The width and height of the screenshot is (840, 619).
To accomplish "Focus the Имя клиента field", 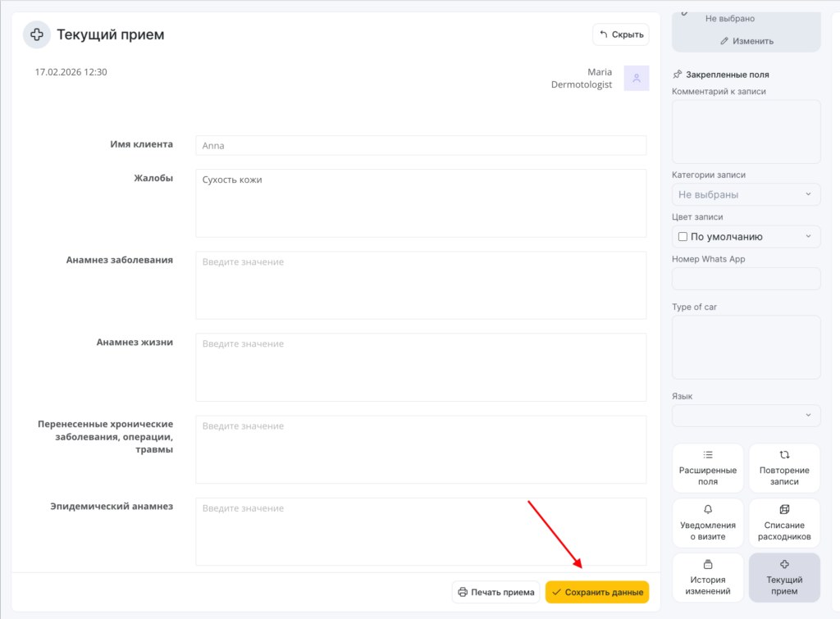I will 421,146.
